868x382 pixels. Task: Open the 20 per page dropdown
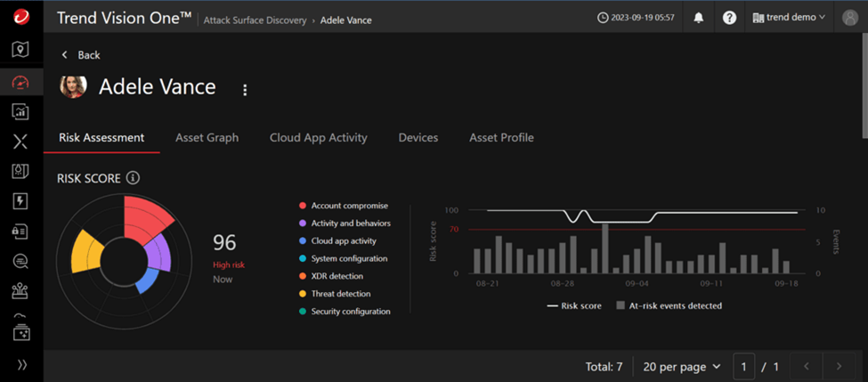point(682,367)
